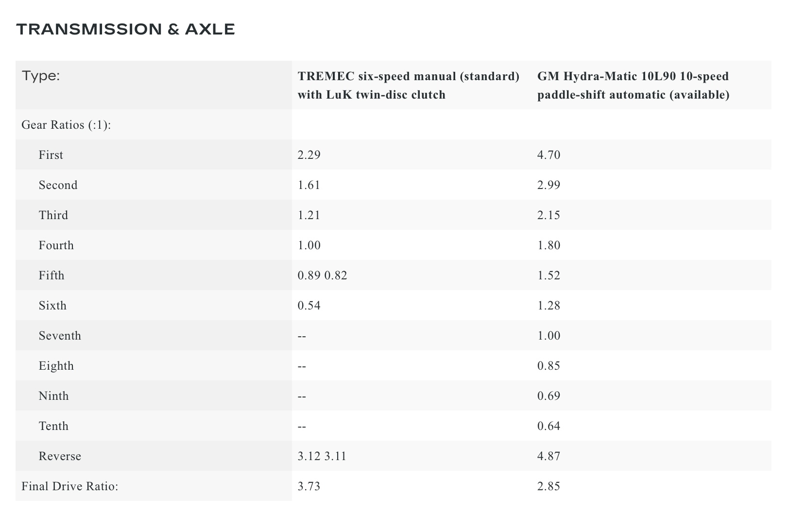The image size is (787, 532).
Task: Select the 0.64 tenth gear value
Action: pos(549,426)
